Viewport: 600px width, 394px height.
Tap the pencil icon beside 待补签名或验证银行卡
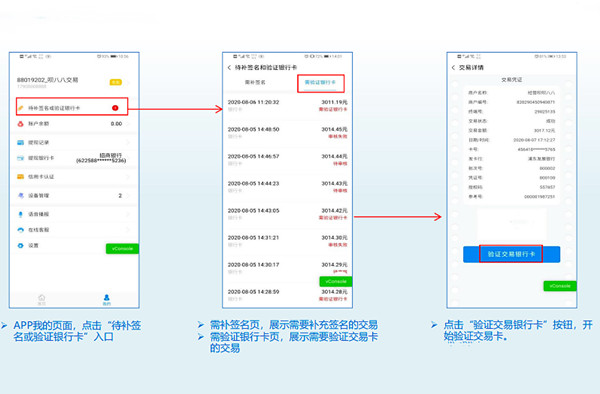pyautogui.click(x=21, y=108)
